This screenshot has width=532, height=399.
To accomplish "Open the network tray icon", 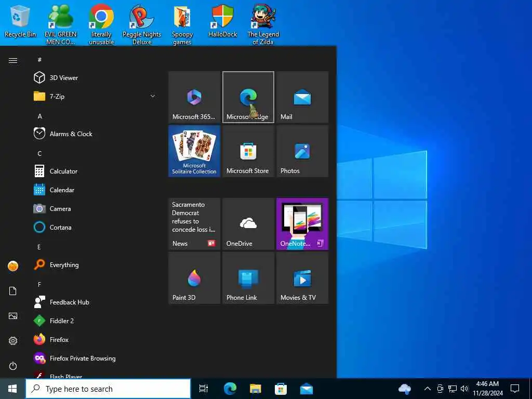I will (453, 389).
